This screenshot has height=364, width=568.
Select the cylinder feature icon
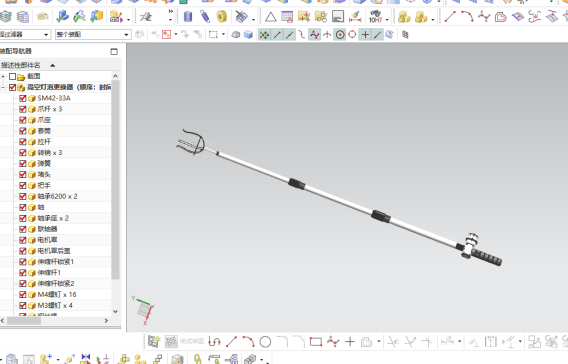(x=188, y=17)
